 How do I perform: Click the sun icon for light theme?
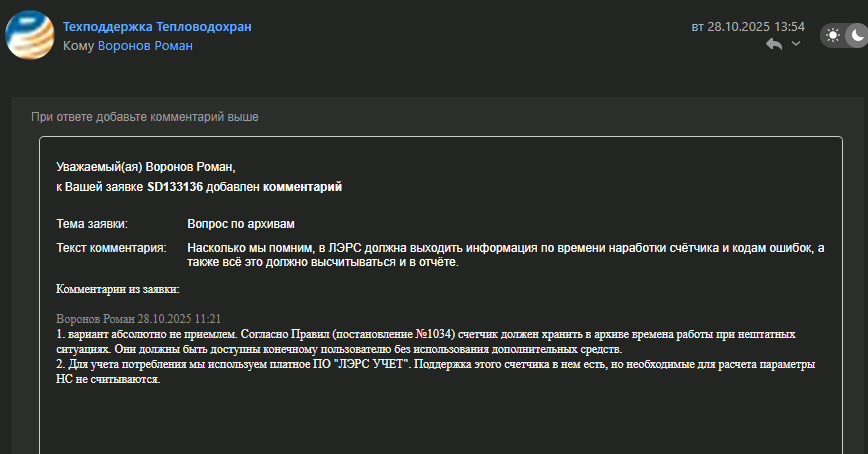click(x=833, y=36)
